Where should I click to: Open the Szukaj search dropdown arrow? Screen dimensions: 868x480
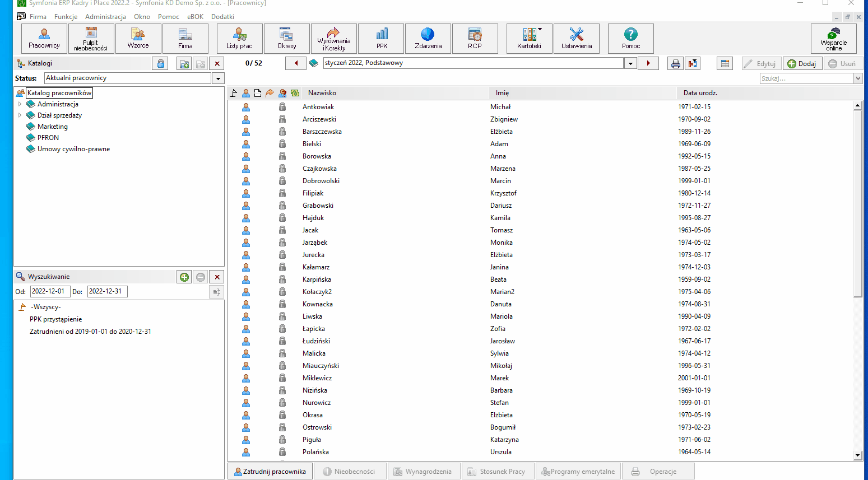point(858,78)
